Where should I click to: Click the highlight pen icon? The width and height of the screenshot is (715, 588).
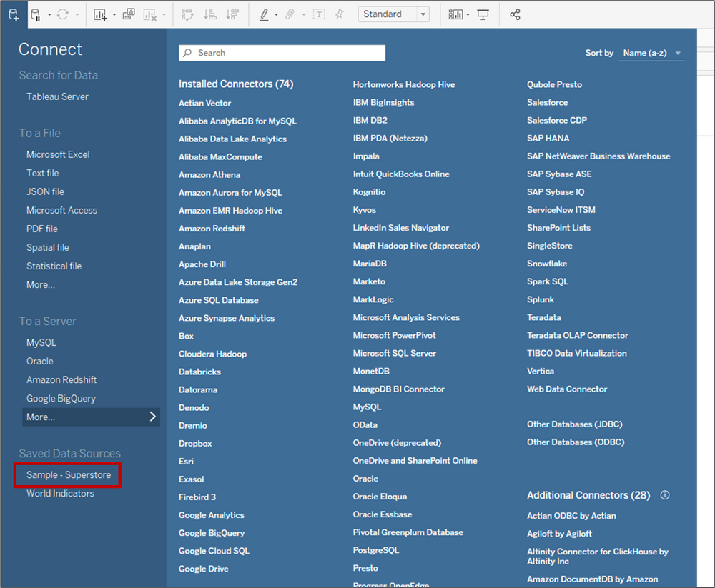264,14
